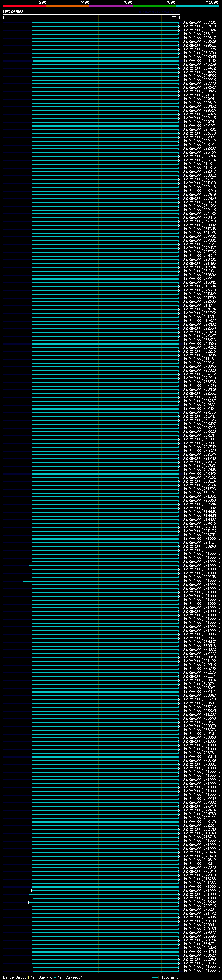Select hit UniRef100_A4ZYP1
222x980 pixels.
pos(199,125)
